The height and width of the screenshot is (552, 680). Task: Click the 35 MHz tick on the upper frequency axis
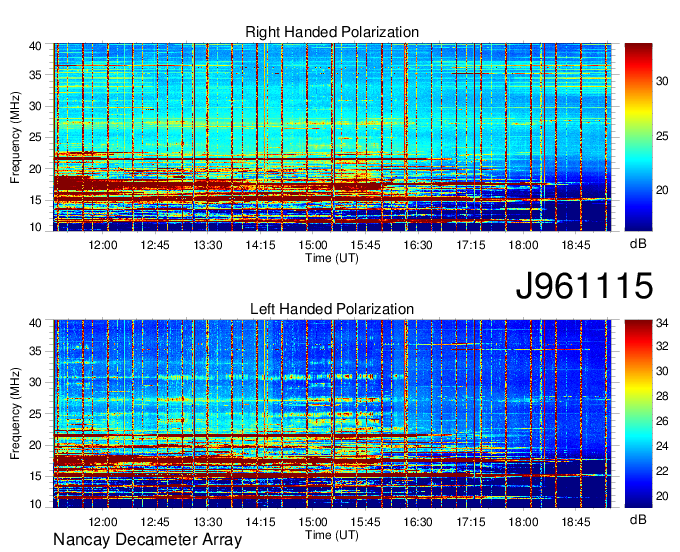(35, 75)
